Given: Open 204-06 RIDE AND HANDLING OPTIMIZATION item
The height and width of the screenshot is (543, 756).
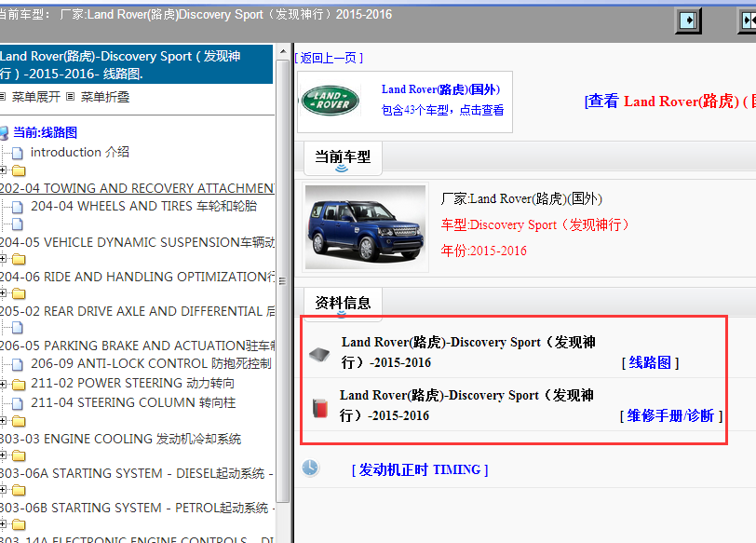Looking at the screenshot, I should 137,277.
